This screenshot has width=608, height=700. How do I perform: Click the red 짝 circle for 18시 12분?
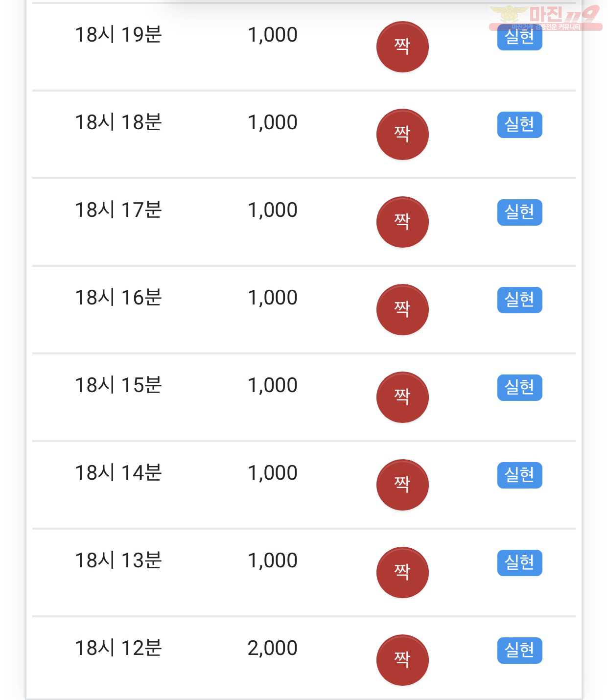pos(402,660)
